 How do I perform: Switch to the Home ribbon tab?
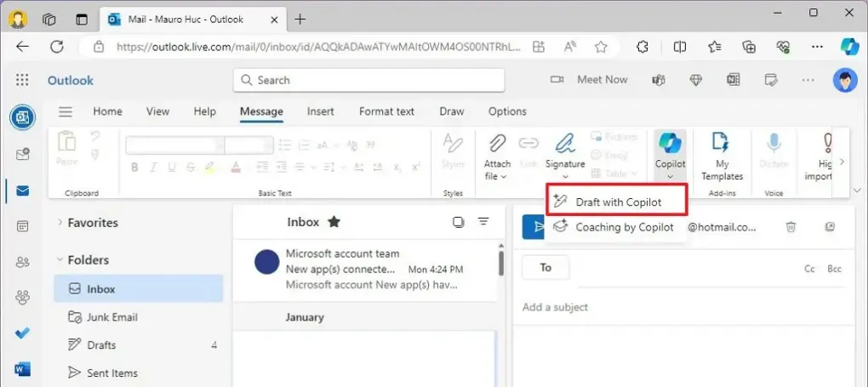click(107, 111)
